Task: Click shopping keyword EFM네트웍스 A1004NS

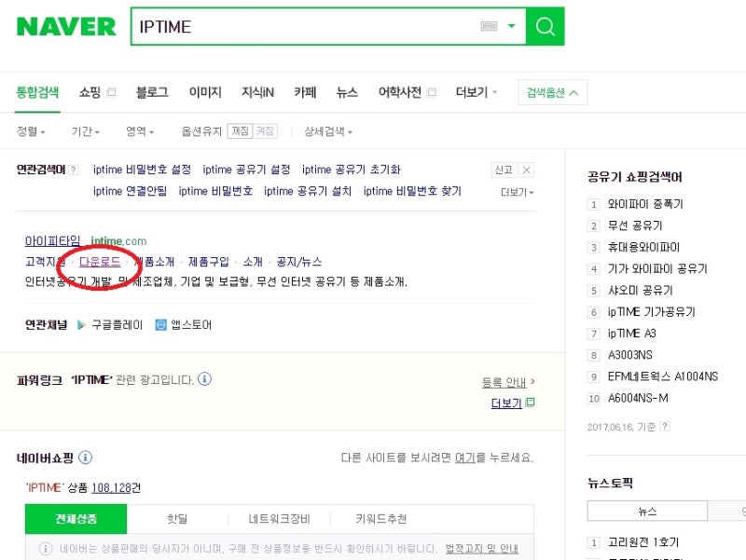Action: point(663,376)
